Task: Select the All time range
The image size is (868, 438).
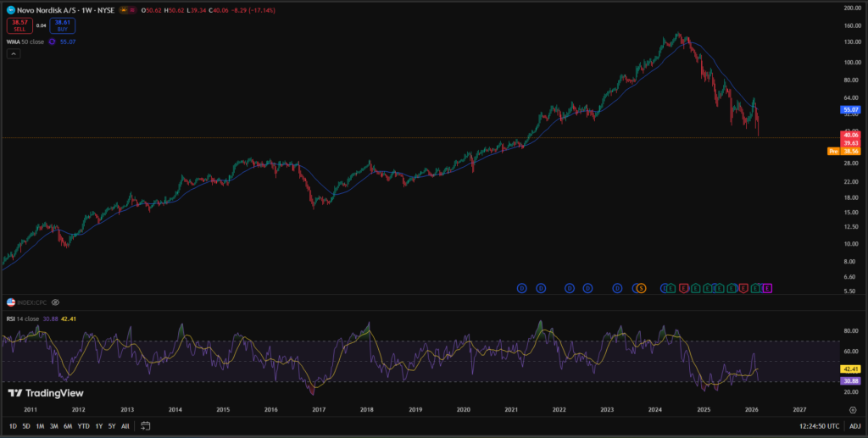Action: point(125,426)
